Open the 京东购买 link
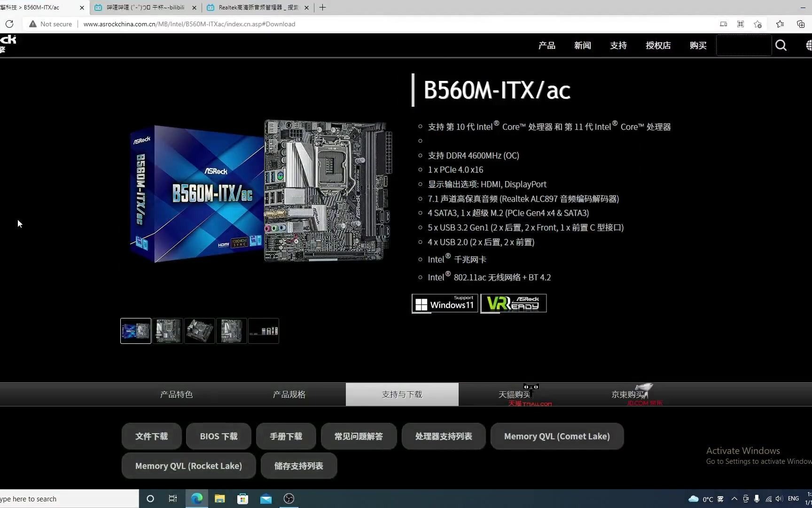 click(628, 394)
